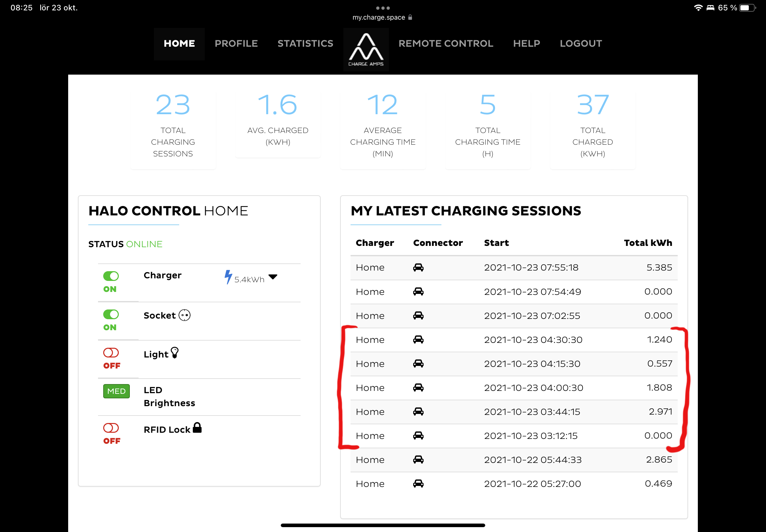Turn off the Socket toggle

(x=111, y=314)
